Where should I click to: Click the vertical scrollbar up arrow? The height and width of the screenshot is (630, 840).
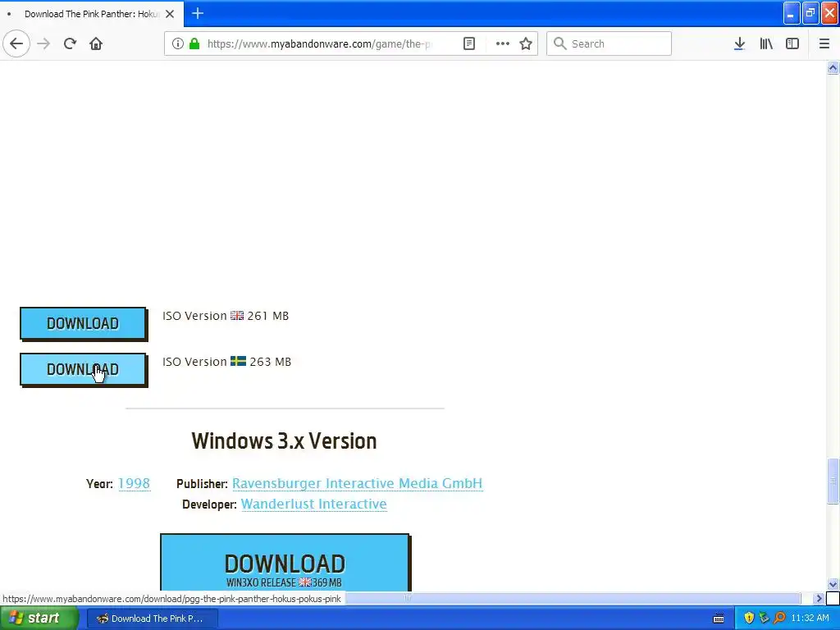pos(833,67)
